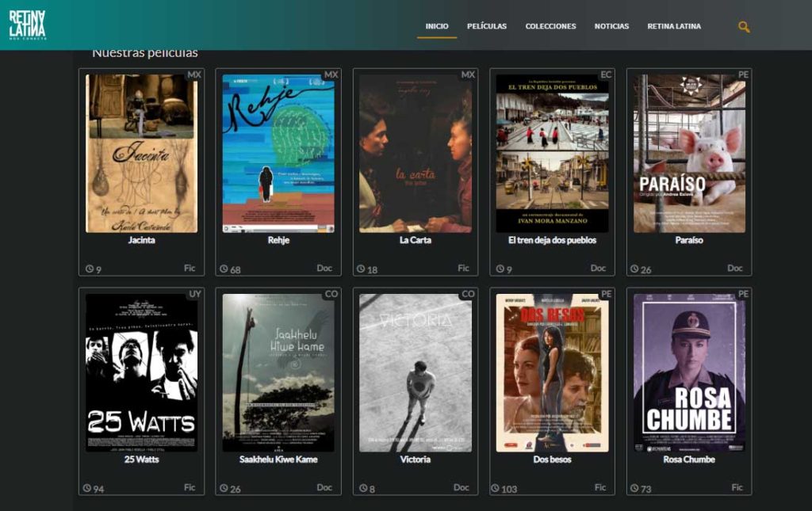Open the Jacinta movie title link

[x=141, y=240]
